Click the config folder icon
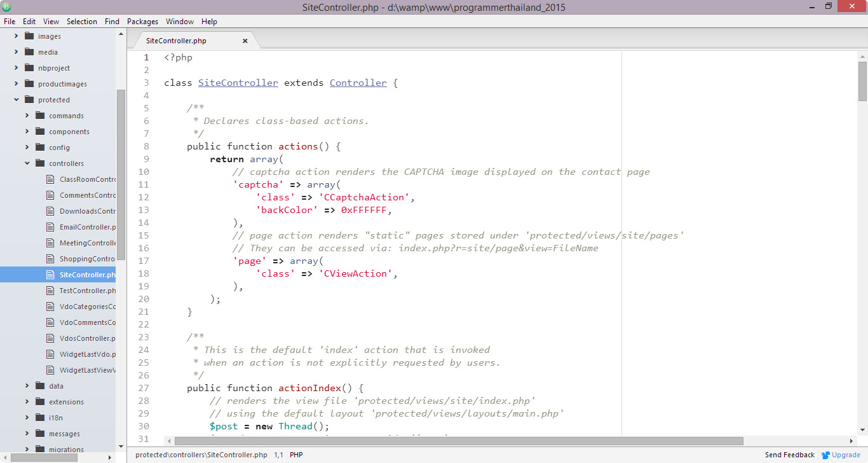The height and width of the screenshot is (463, 868). pyautogui.click(x=40, y=148)
